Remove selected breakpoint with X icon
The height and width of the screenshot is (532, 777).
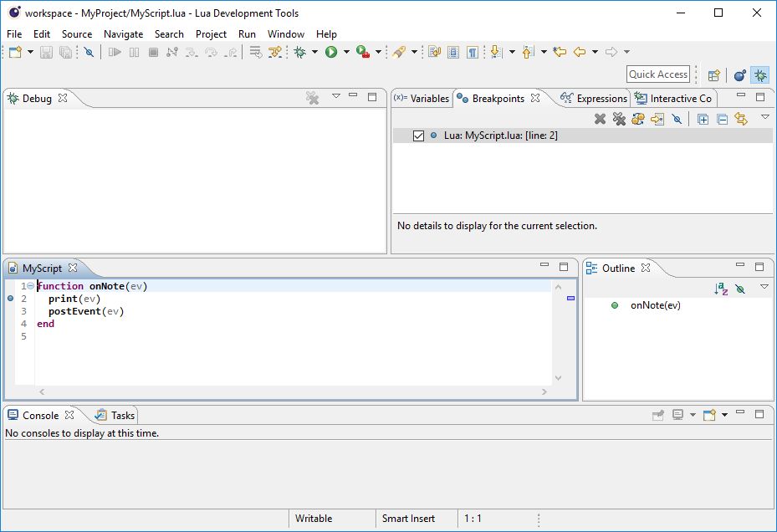tap(600, 119)
